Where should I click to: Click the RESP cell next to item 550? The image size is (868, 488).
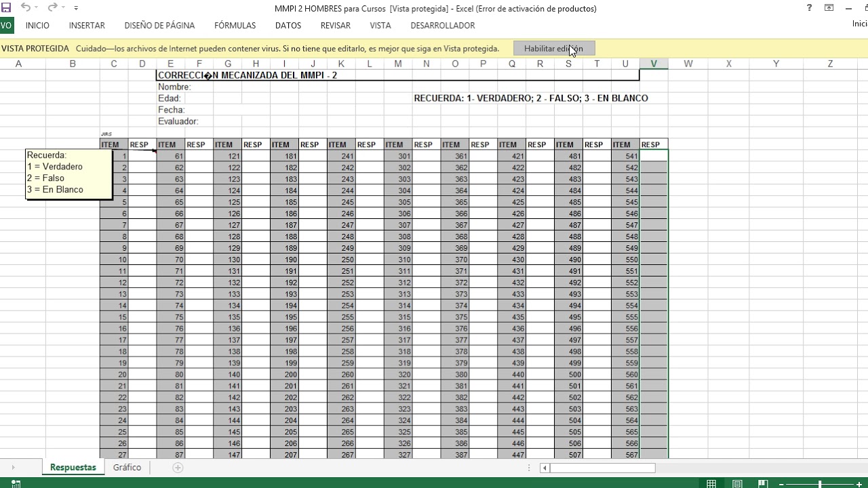[x=654, y=260]
